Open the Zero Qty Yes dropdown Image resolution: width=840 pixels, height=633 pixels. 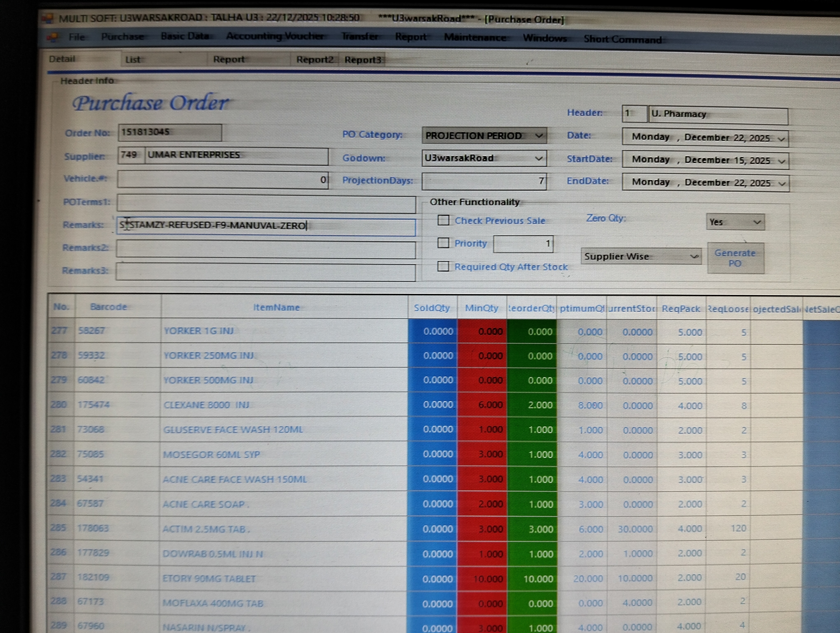click(x=757, y=222)
